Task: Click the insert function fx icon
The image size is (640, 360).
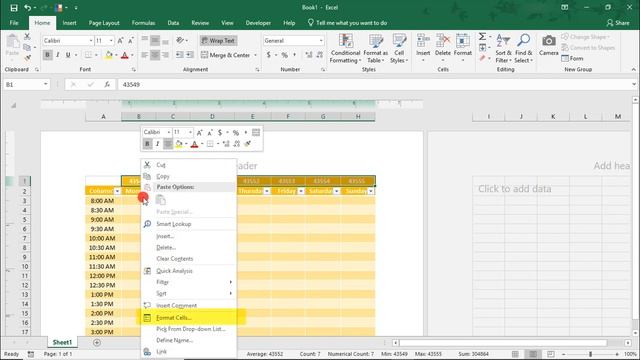Action: tap(107, 84)
